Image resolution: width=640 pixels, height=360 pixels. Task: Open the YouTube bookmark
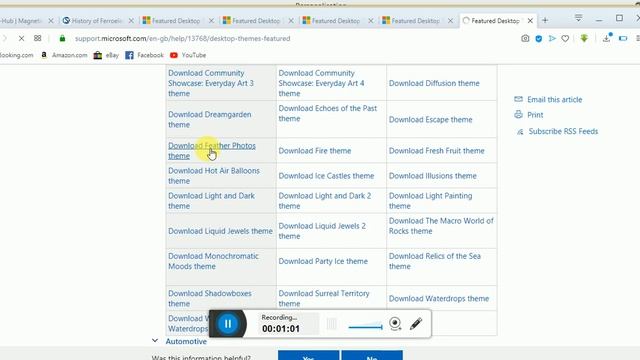188,55
